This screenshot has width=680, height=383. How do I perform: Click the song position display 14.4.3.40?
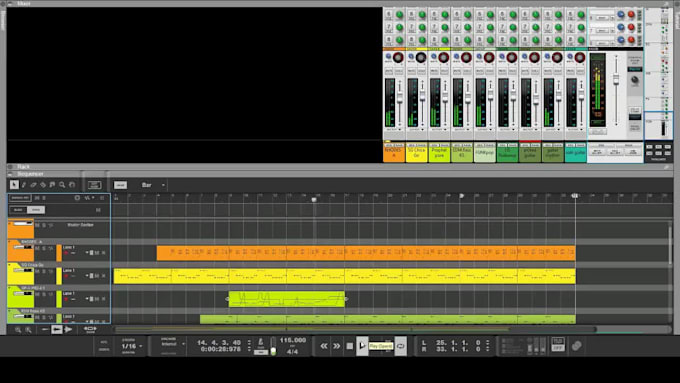pyautogui.click(x=219, y=343)
